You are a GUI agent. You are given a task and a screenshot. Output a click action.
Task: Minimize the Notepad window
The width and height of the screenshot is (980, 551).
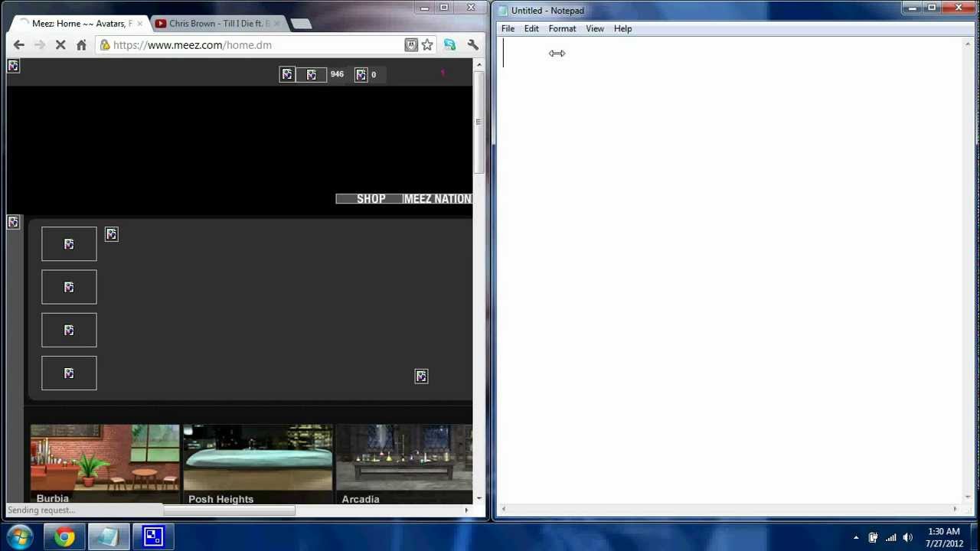click(x=912, y=8)
